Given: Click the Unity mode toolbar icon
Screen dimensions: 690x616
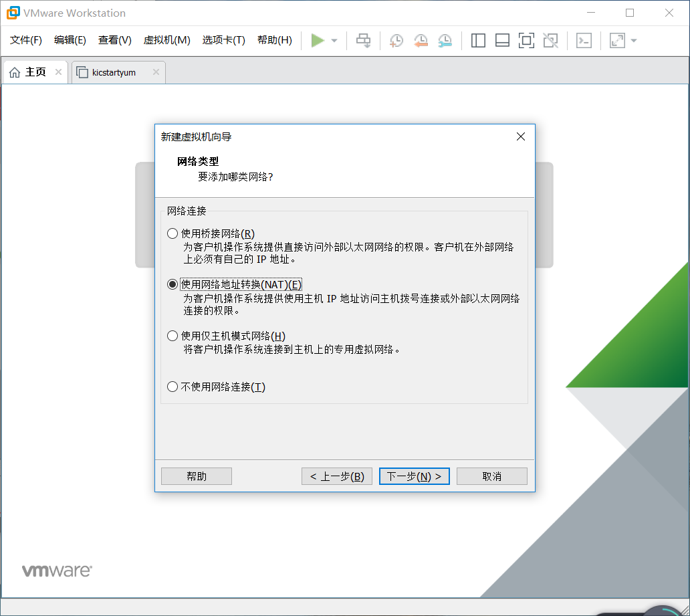Looking at the screenshot, I should coord(550,41).
